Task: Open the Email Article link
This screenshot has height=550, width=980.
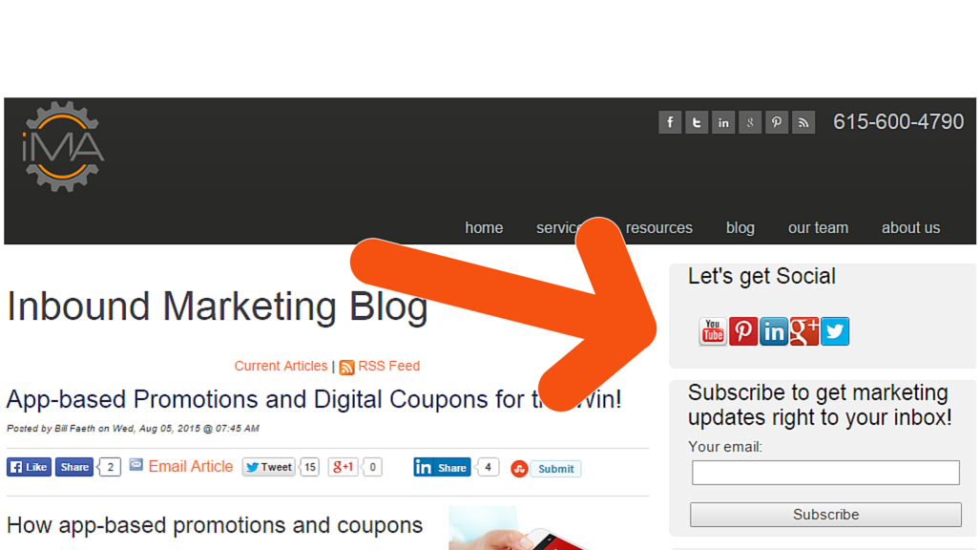Action: click(x=190, y=466)
